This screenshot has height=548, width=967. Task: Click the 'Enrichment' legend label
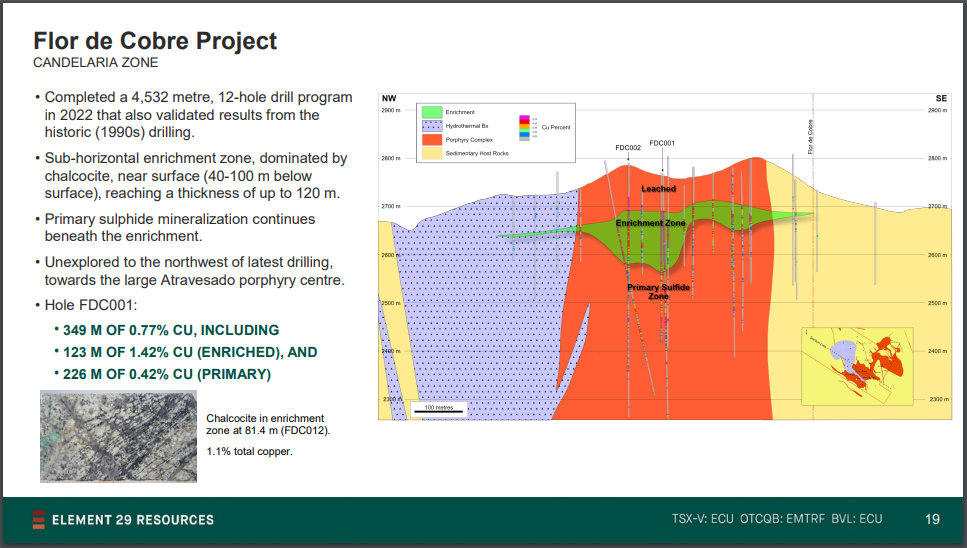(460, 112)
